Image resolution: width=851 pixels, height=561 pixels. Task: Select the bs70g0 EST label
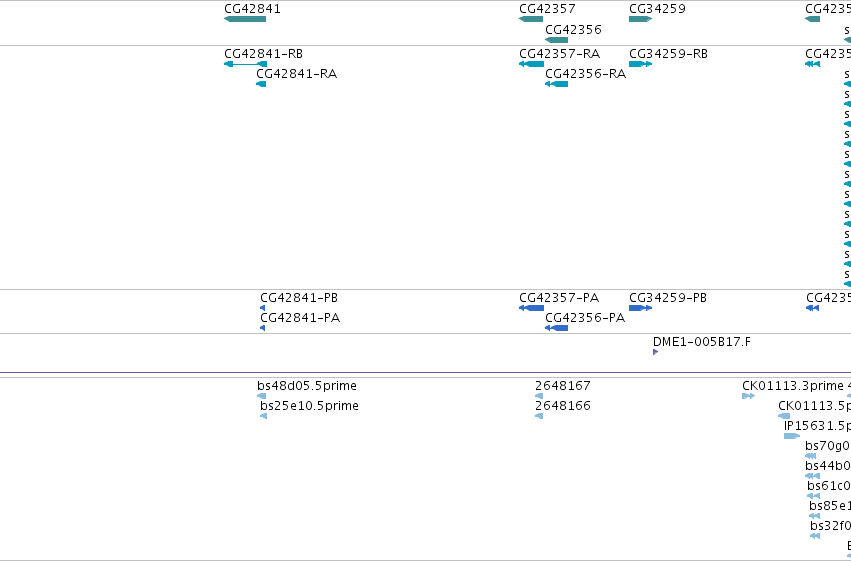(x=828, y=446)
